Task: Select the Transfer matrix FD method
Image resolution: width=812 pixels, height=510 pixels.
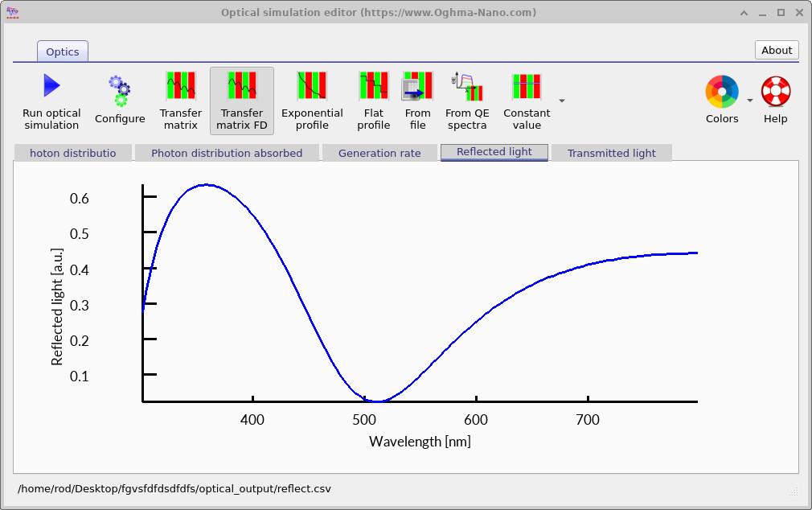Action: coord(241,101)
